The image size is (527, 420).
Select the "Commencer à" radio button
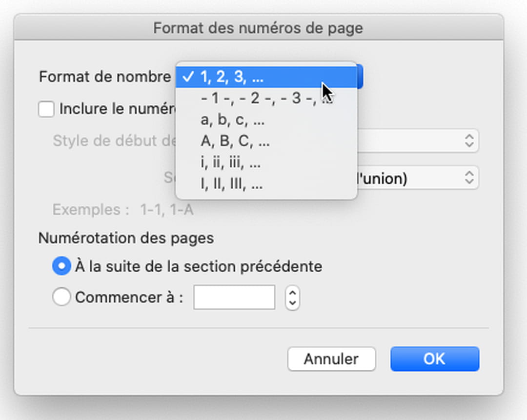click(61, 297)
